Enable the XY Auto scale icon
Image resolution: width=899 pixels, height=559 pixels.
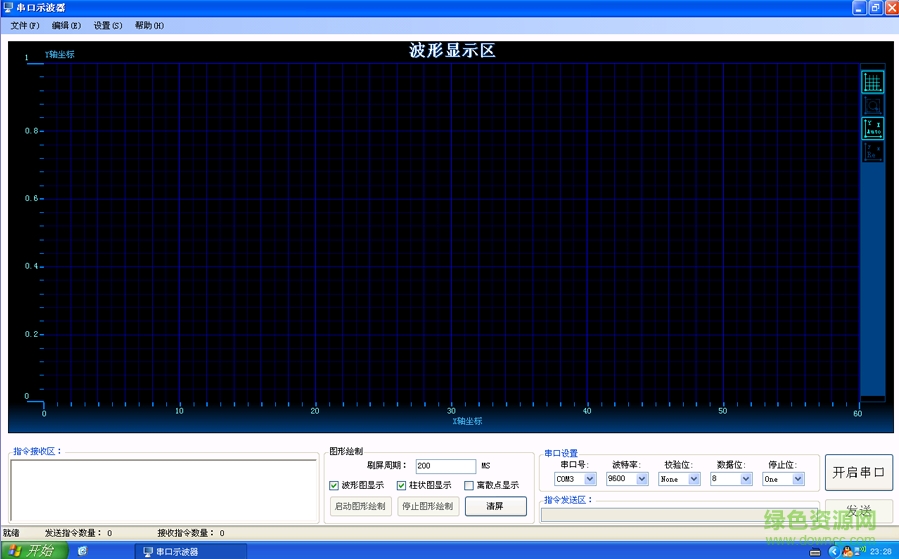(873, 128)
